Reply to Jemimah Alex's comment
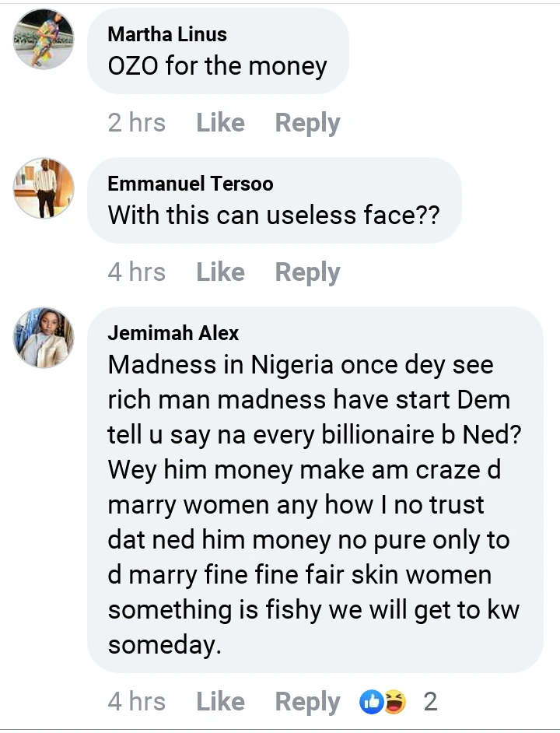Viewport: 560px width, 733px height. pyautogui.click(x=307, y=702)
